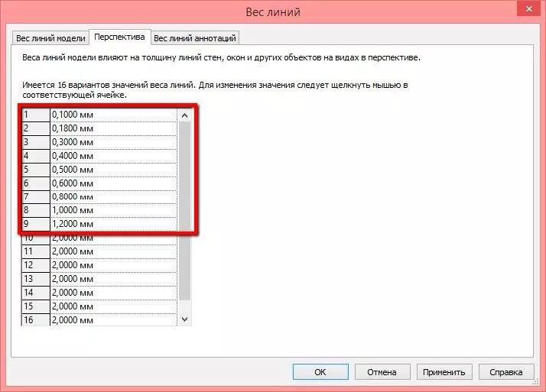The width and height of the screenshot is (546, 392).
Task: Select the Перспектива tab
Action: 119,37
